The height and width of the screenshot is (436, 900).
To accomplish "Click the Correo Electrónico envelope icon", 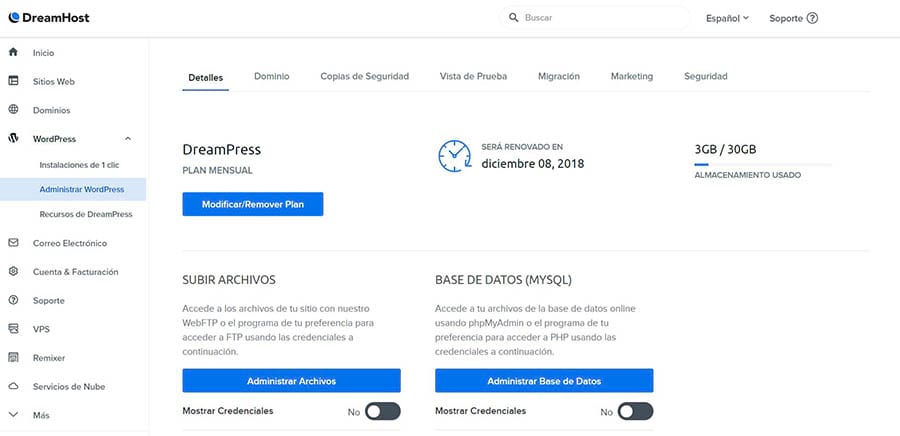I will tap(13, 243).
